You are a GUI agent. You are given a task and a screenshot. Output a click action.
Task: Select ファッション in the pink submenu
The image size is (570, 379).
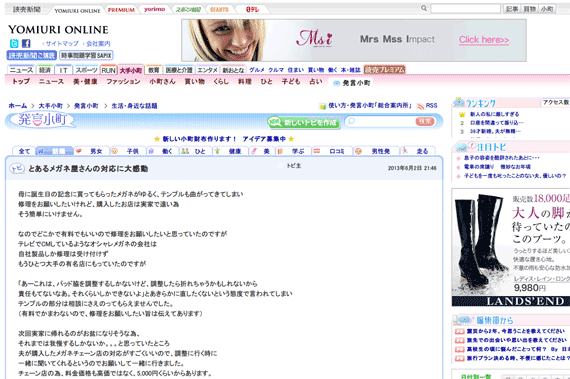(x=123, y=81)
